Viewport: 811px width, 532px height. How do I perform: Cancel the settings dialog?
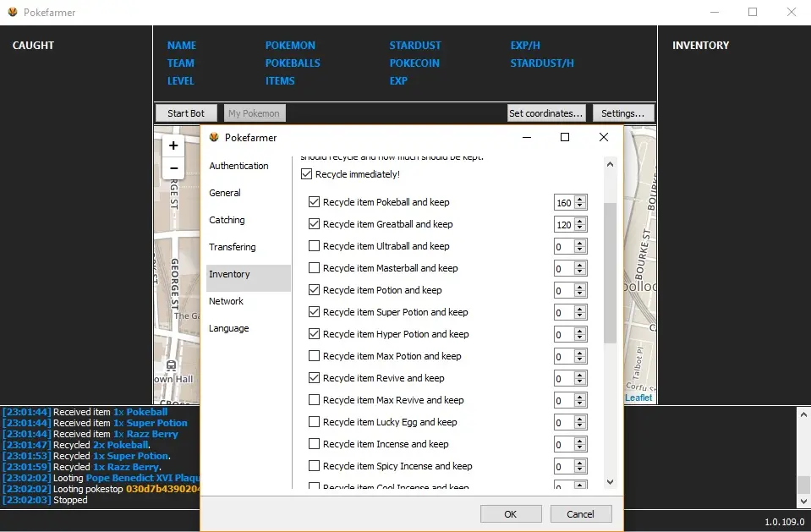click(580, 514)
